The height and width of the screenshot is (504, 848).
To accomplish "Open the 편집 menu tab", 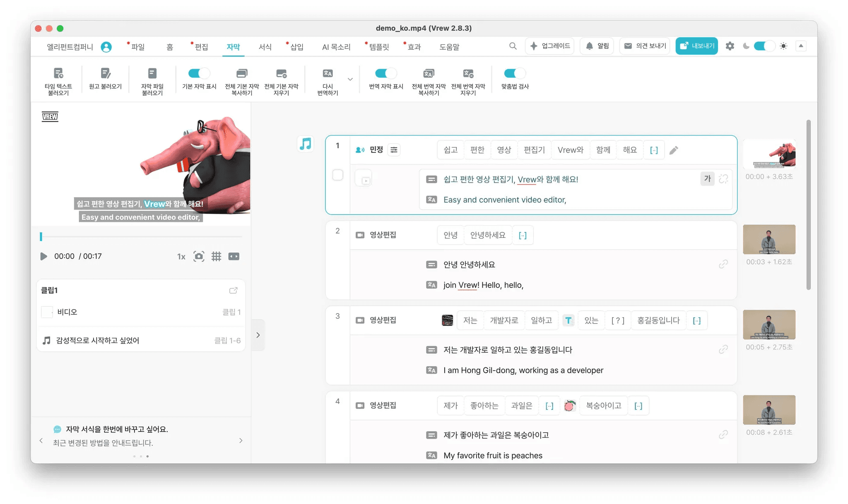I will 201,47.
